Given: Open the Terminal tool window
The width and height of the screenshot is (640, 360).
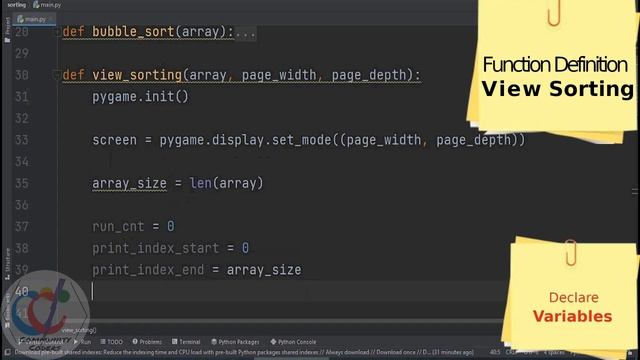Looking at the screenshot, I should 186,342.
